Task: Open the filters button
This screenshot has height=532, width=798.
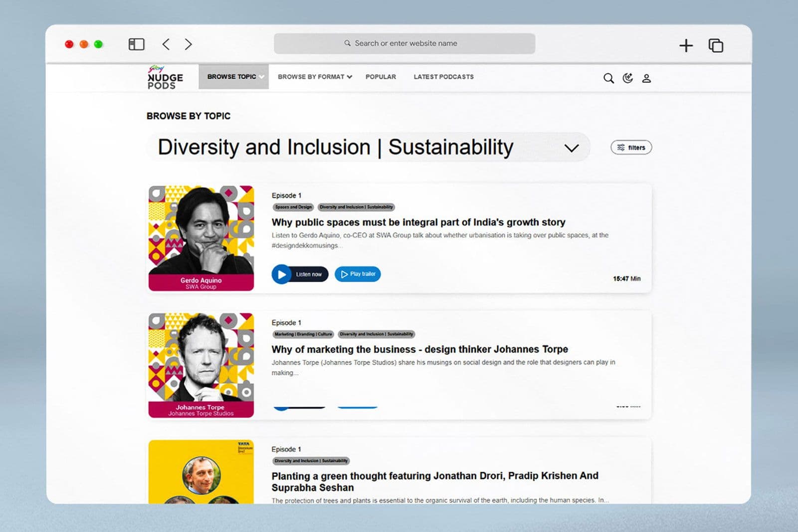Action: 631,148
